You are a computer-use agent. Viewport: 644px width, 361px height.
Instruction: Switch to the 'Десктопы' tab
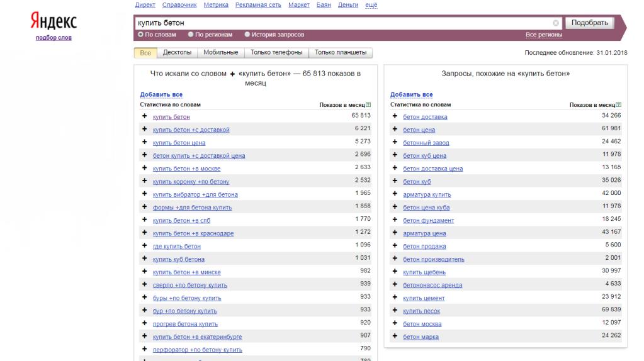[177, 52]
